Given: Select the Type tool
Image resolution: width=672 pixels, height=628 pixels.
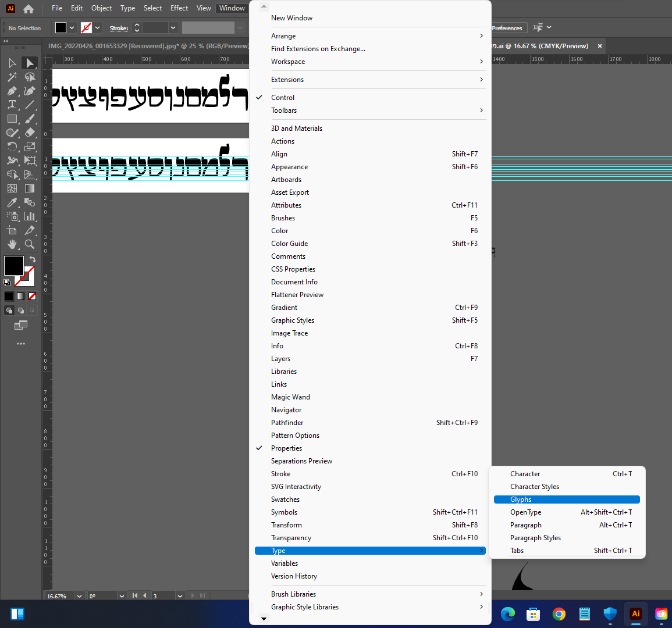Looking at the screenshot, I should click(12, 105).
